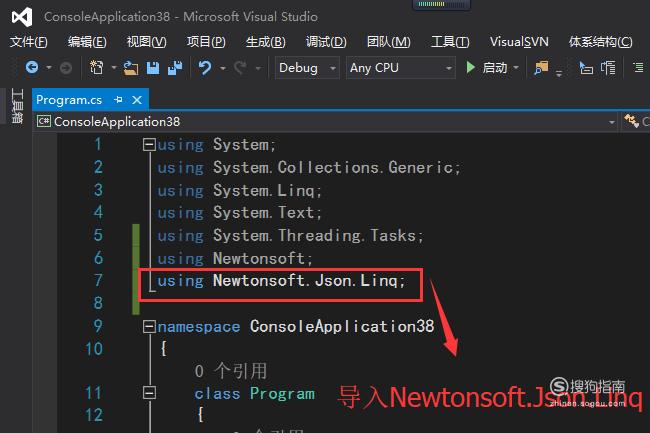This screenshot has width=650, height=433.
Task: Click the using System.Collections.Generic line
Action: [309, 168]
